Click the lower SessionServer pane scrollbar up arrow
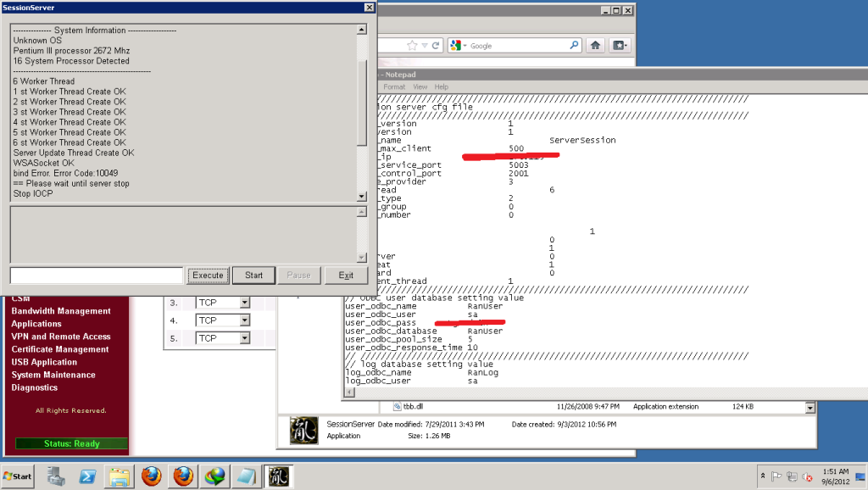This screenshot has width=868, height=490. point(361,212)
